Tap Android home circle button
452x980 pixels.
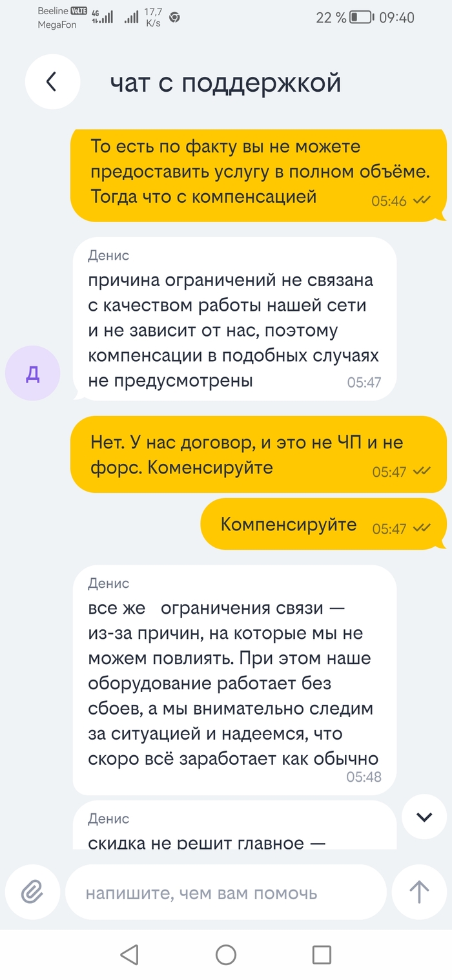(226, 954)
